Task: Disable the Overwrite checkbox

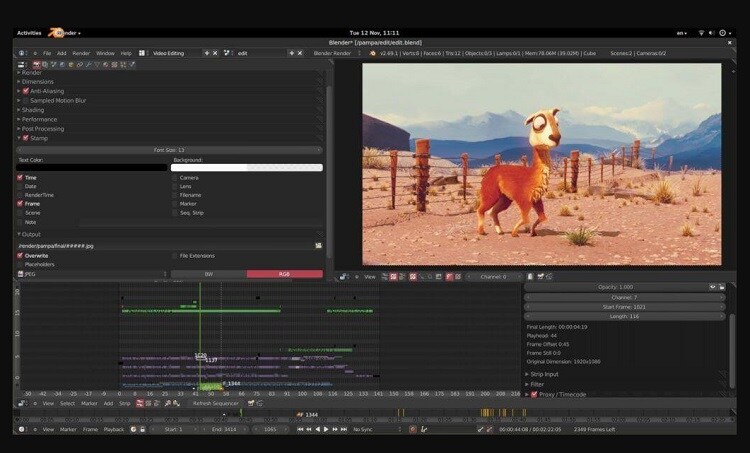Action: [x=20, y=255]
